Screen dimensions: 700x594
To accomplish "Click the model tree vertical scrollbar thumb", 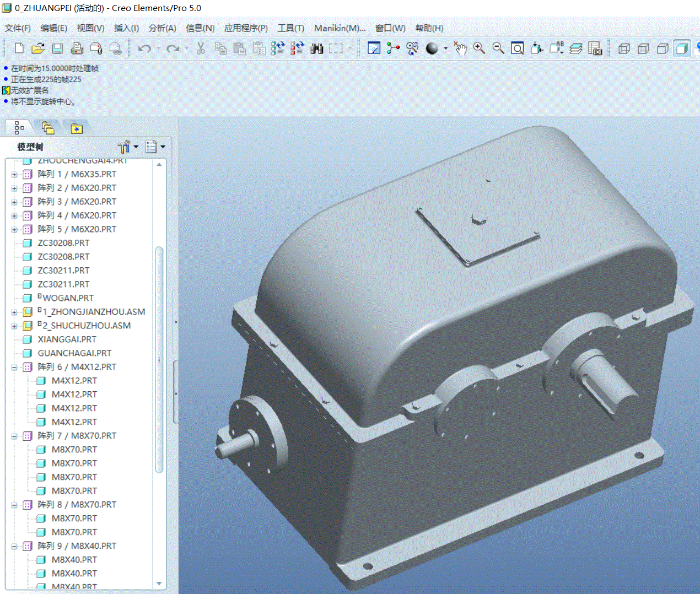I will (159, 358).
